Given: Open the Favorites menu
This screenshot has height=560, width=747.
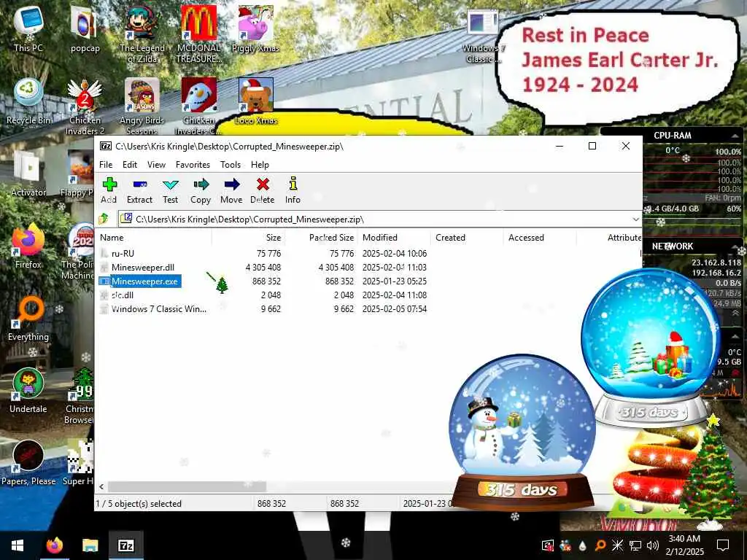Looking at the screenshot, I should coord(193,165).
